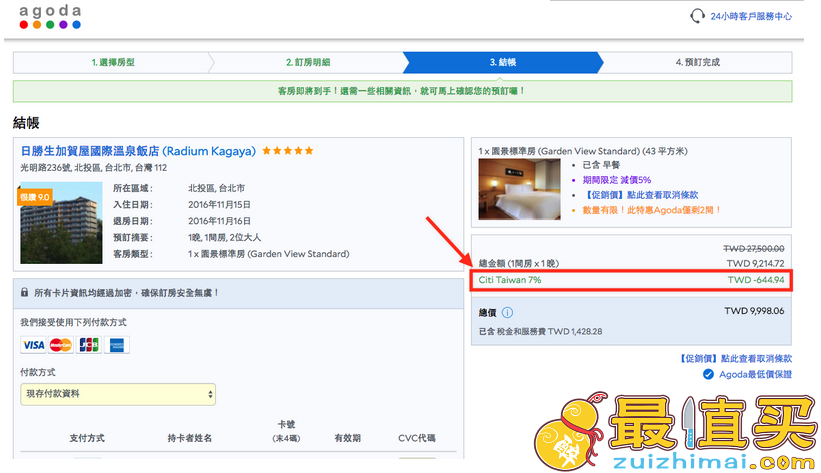Image resolution: width=821 pixels, height=473 pixels.
Task: Select the MasterCard icon
Action: point(61,345)
